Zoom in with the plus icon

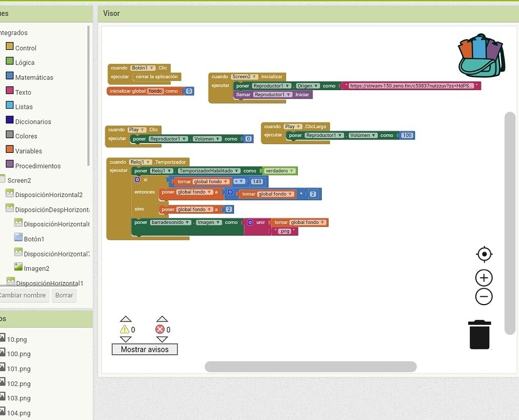484,278
